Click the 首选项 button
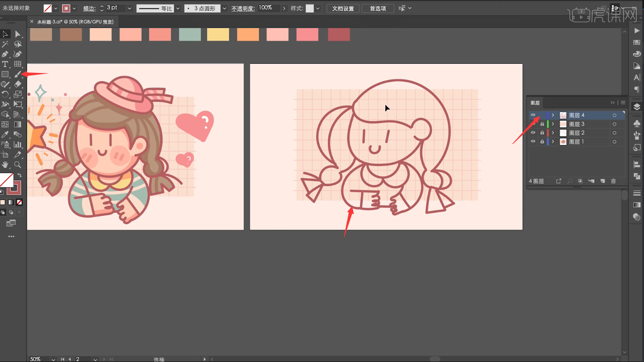Viewport: 644px width, 362px height. tap(378, 8)
